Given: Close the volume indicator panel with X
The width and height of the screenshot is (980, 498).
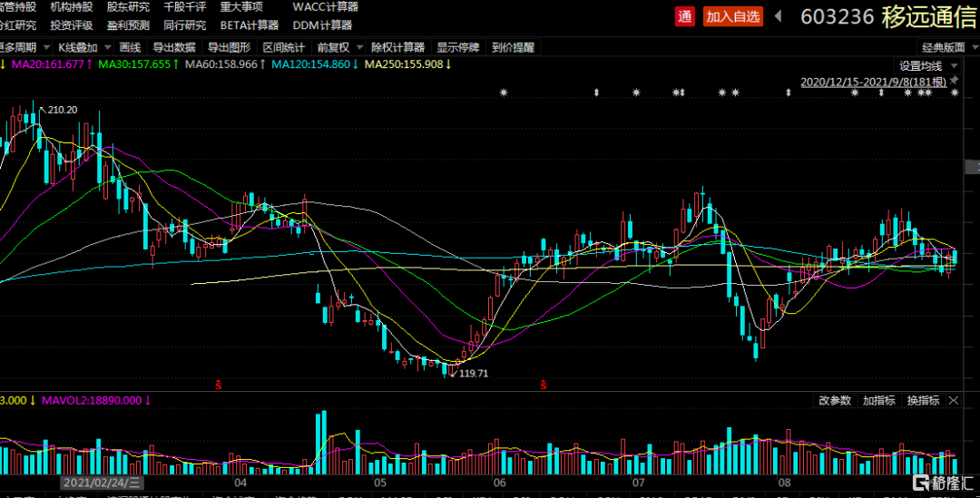Looking at the screenshot, I should point(953,401).
